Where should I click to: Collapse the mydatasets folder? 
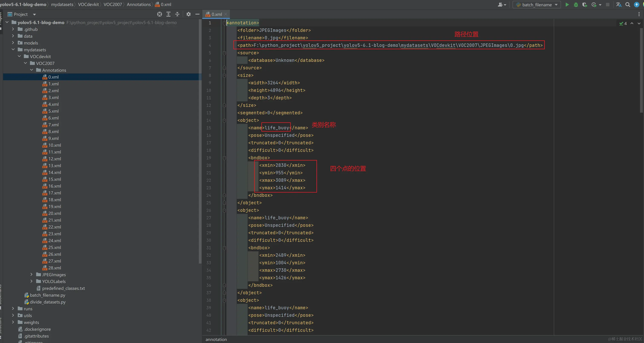click(x=13, y=49)
